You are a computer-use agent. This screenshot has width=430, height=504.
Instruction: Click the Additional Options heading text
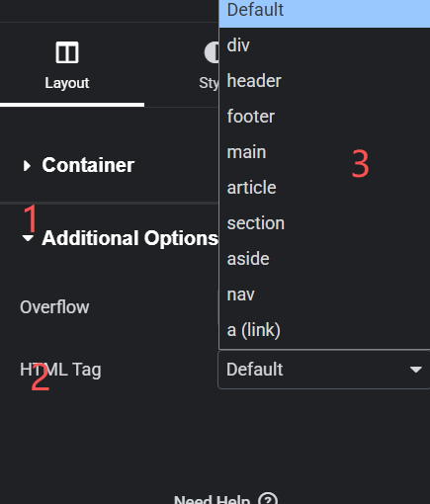130,238
